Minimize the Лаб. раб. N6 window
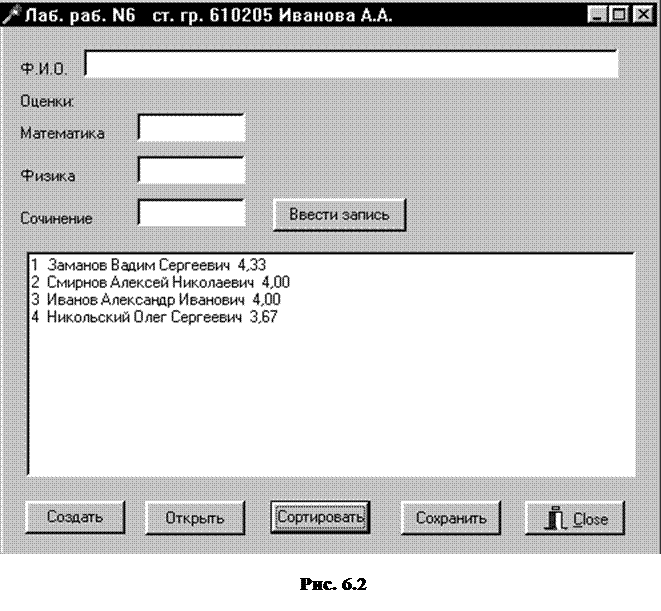 click(596, 15)
